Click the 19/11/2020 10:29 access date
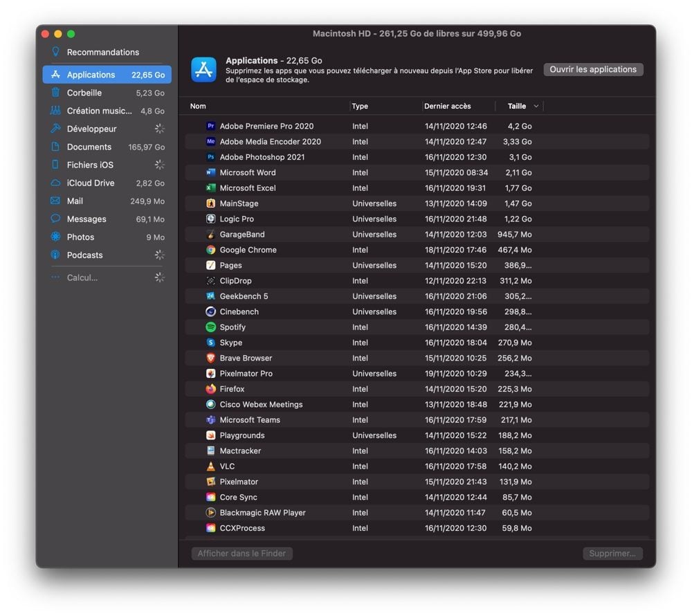The height and width of the screenshot is (616, 692). tap(455, 373)
